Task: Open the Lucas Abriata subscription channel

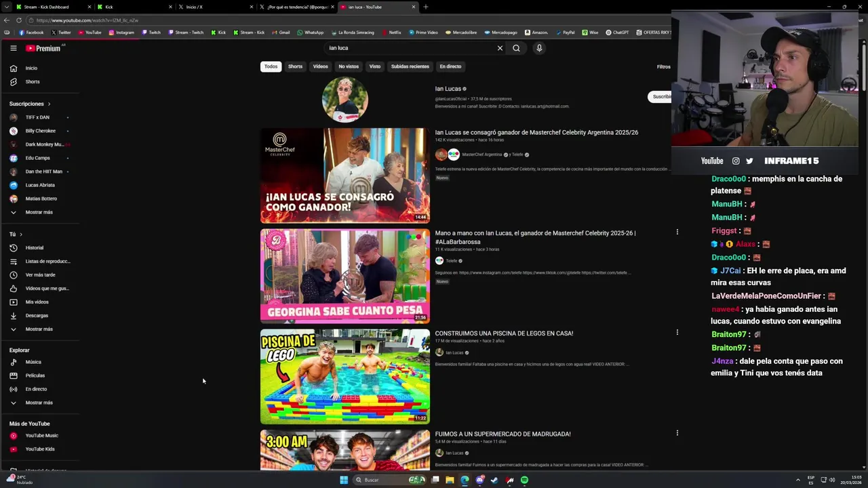Action: (41, 185)
